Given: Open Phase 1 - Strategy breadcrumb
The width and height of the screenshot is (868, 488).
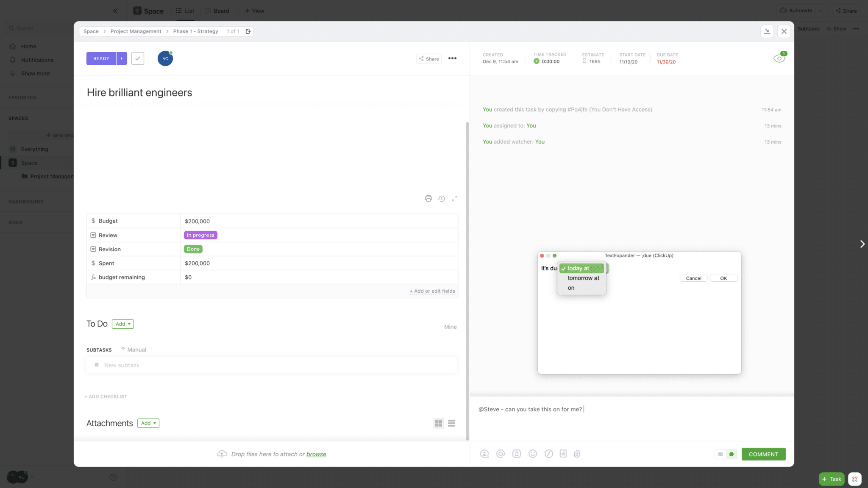Looking at the screenshot, I should click(x=195, y=31).
